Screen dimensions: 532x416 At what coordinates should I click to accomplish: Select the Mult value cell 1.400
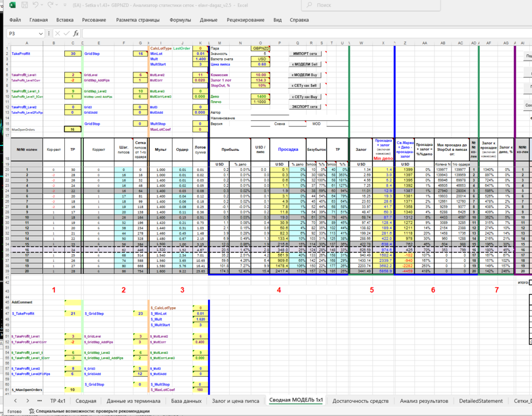point(200,59)
